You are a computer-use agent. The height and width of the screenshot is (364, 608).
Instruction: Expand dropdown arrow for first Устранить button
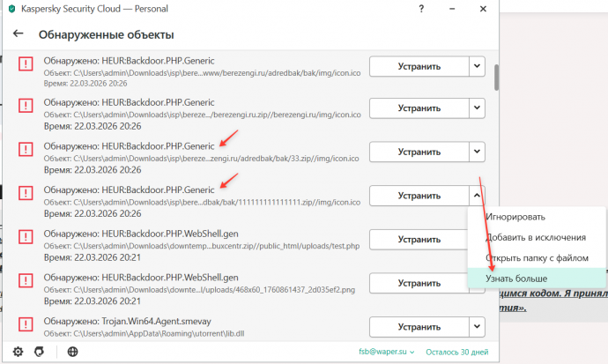[x=477, y=65]
